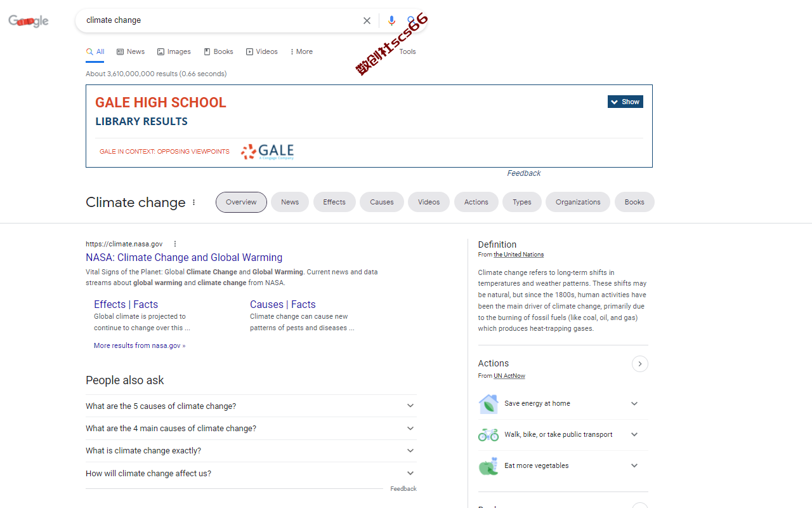The image size is (812, 508).
Task: Expand the Save energy at home action
Action: 634,404
